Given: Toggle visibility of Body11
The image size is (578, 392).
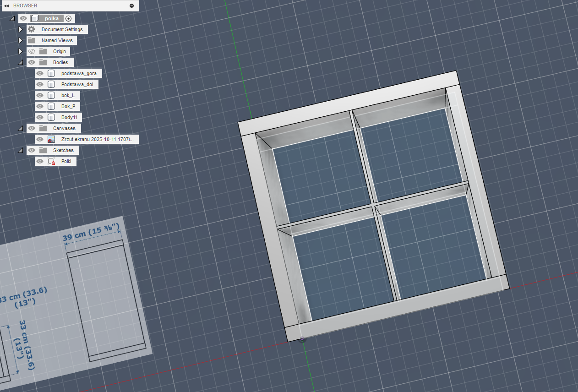Looking at the screenshot, I should [x=40, y=117].
